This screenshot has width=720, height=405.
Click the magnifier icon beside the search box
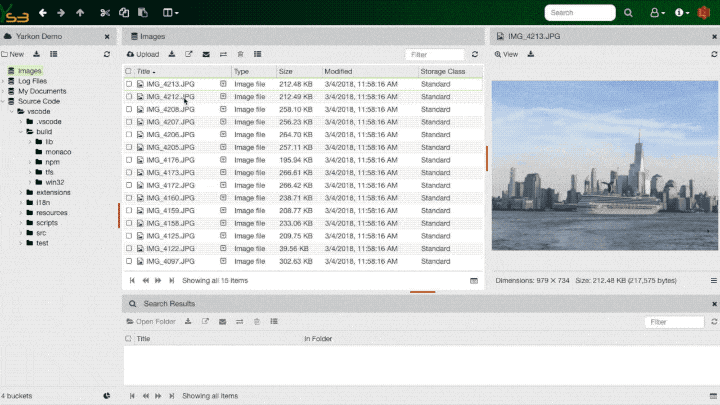(x=628, y=13)
